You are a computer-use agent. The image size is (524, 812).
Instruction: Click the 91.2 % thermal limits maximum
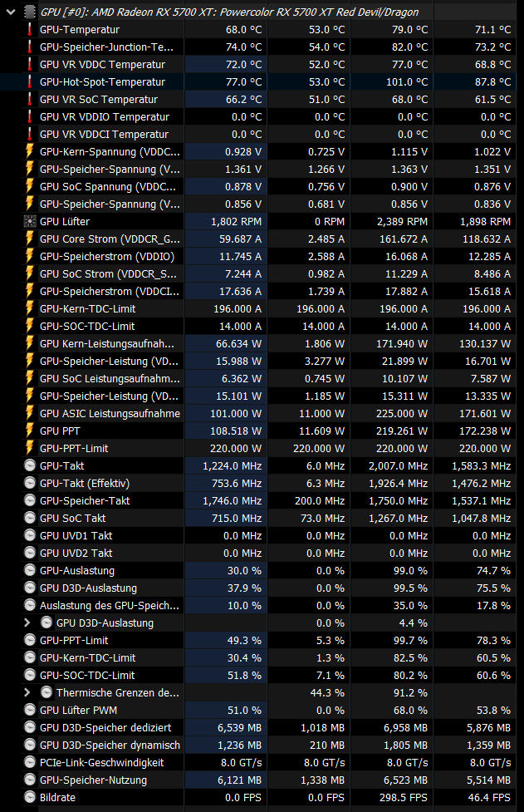[411, 692]
